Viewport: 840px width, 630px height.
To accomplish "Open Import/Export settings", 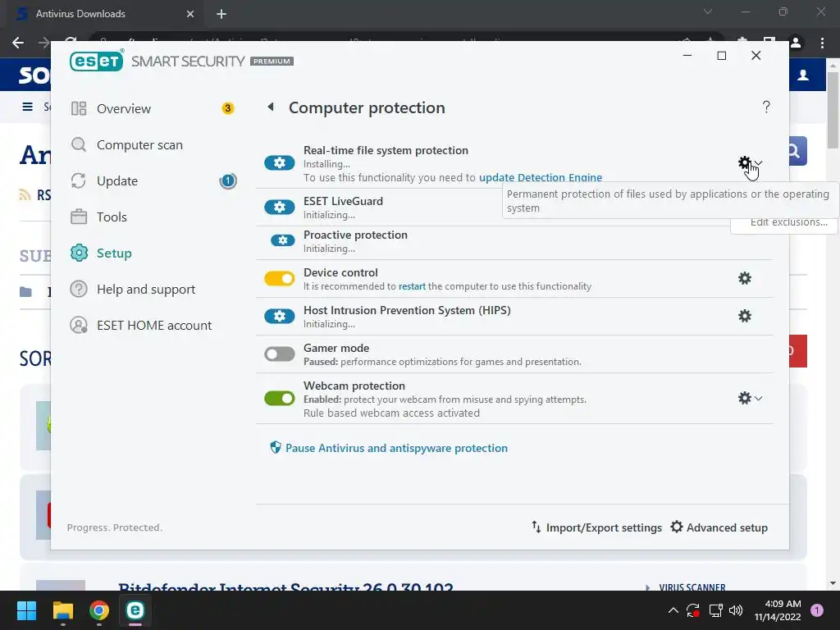I will 596,527.
